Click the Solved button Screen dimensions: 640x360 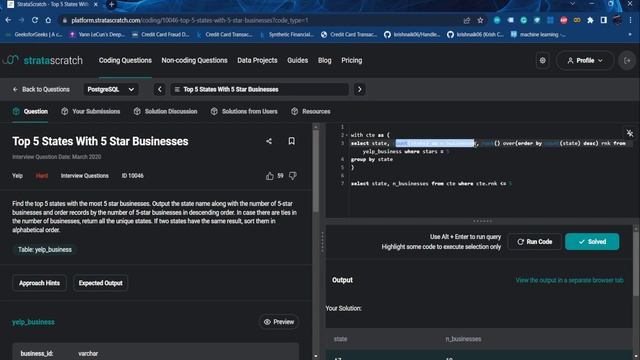[x=592, y=242]
